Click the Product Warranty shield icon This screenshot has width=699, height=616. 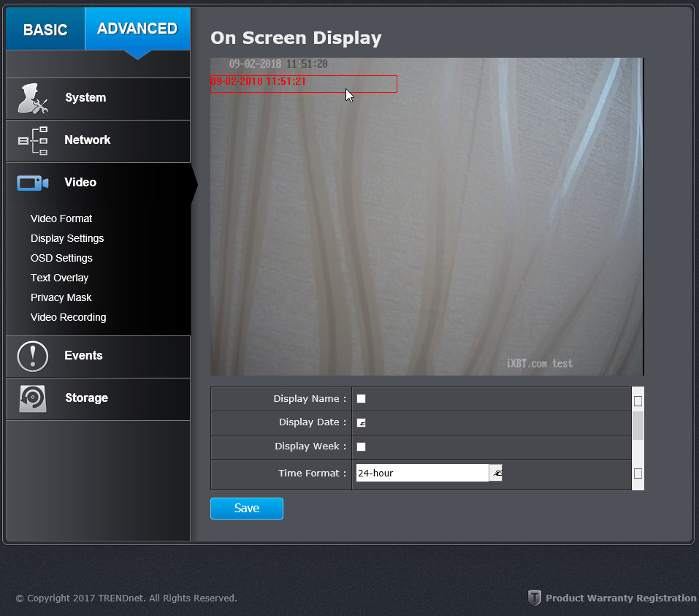[534, 598]
